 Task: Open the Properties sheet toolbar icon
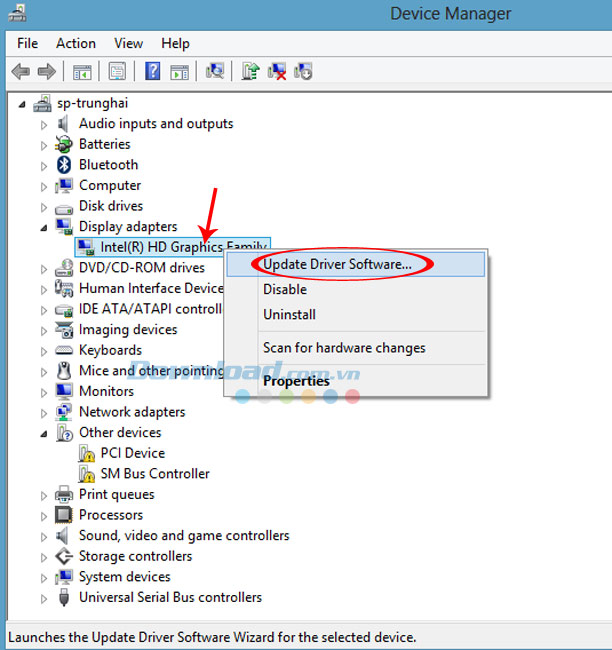pyautogui.click(x=117, y=72)
